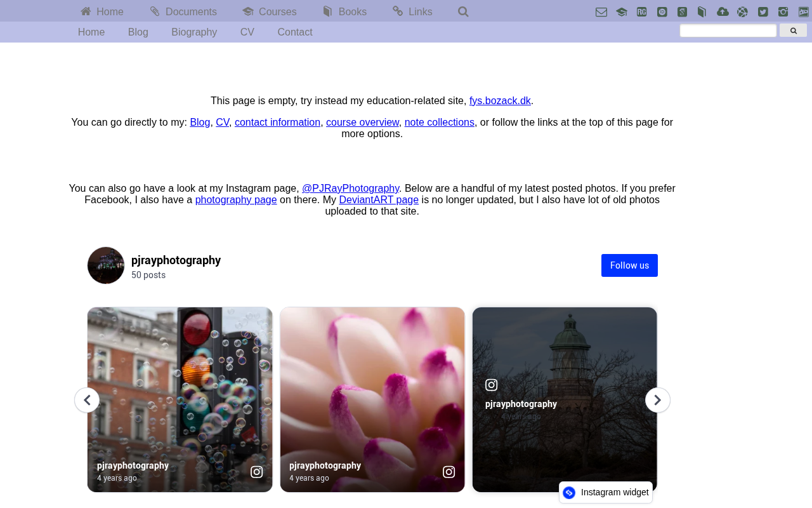Click the envelope email icon
Screen dimensions: 812x508
601,12
